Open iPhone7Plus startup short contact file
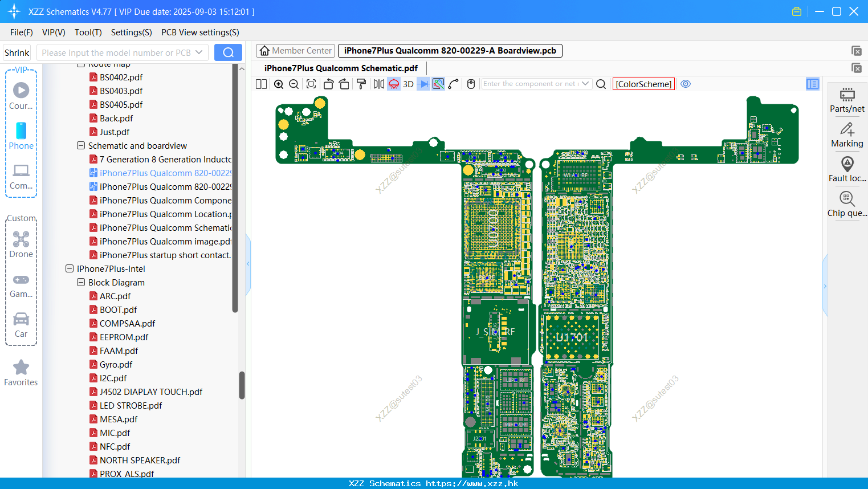This screenshot has width=868, height=489. [x=161, y=255]
